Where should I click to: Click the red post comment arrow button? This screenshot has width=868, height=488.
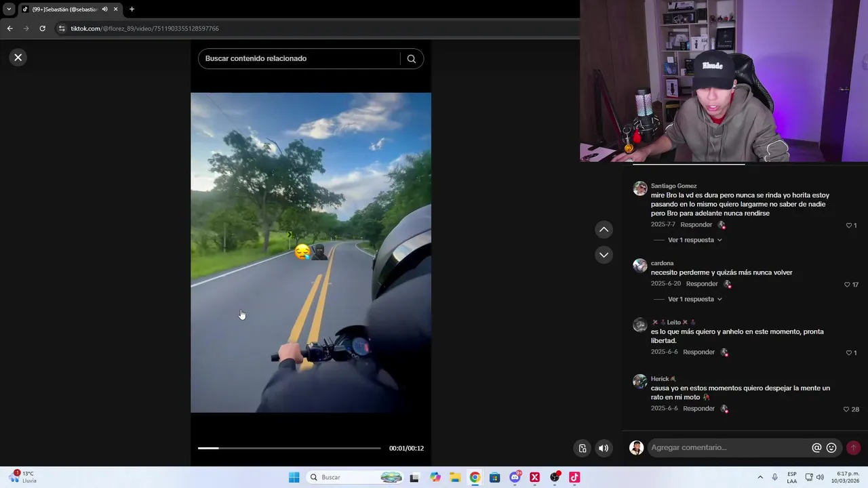[x=853, y=448]
